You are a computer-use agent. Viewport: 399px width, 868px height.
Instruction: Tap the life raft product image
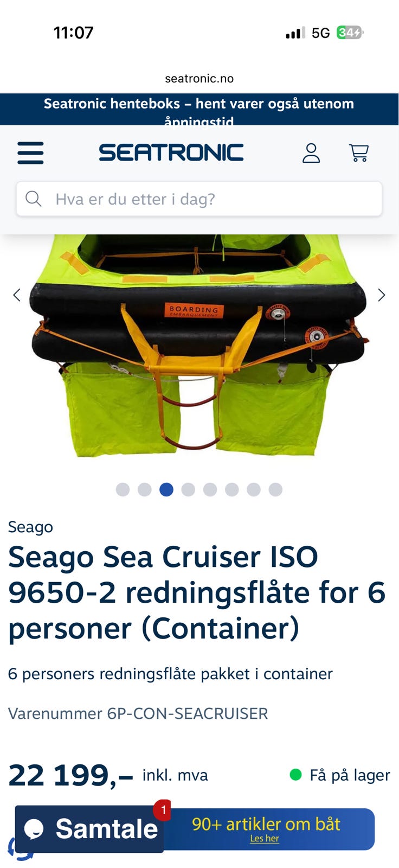[199, 346]
